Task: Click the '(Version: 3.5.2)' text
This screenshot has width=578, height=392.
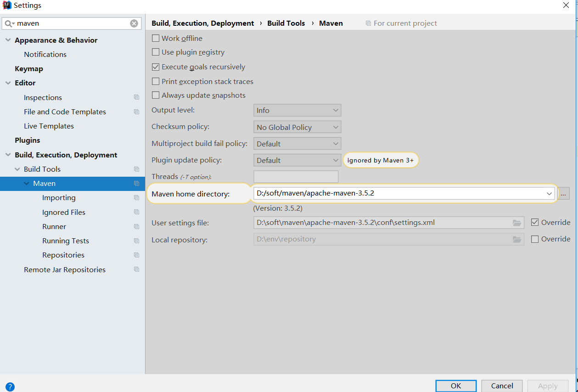Action: [x=278, y=208]
